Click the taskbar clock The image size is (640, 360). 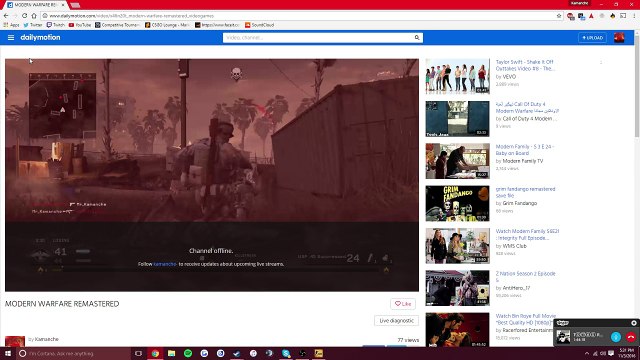click(x=626, y=353)
